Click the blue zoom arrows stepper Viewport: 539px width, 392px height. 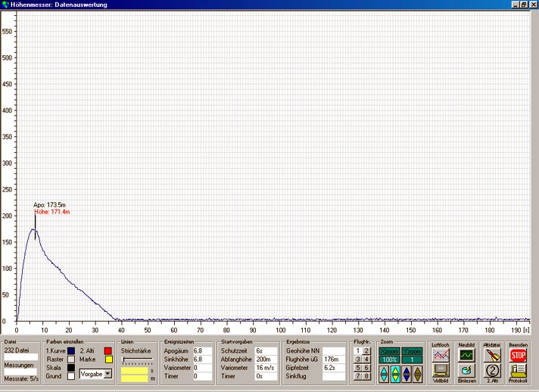[x=408, y=372]
